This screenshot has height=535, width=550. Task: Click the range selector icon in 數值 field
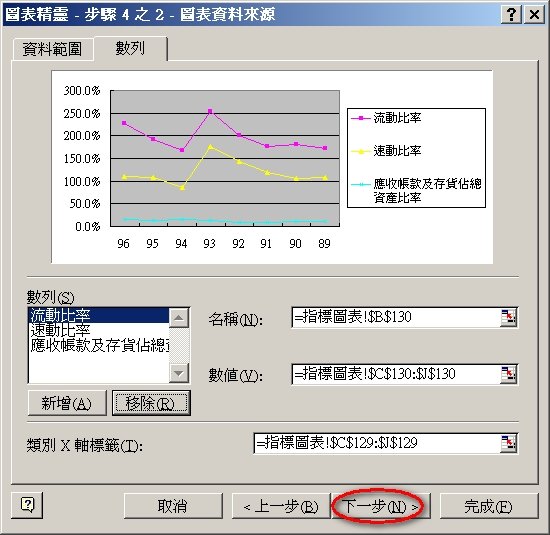coord(508,374)
